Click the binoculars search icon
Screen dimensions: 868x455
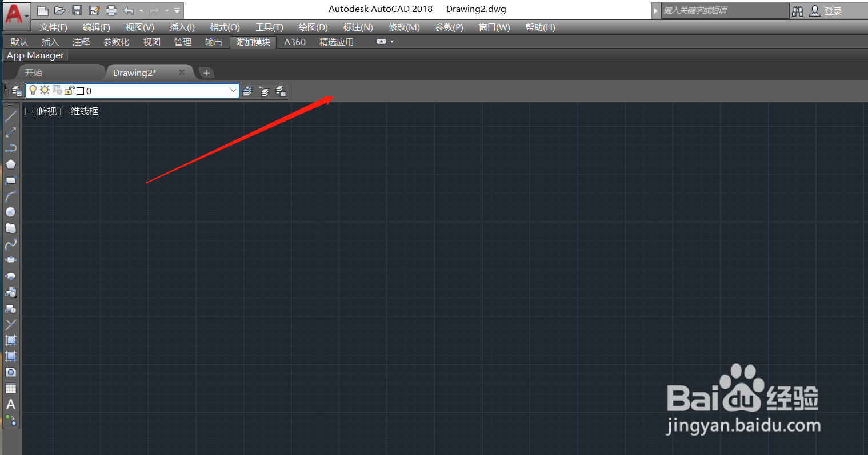pyautogui.click(x=798, y=11)
